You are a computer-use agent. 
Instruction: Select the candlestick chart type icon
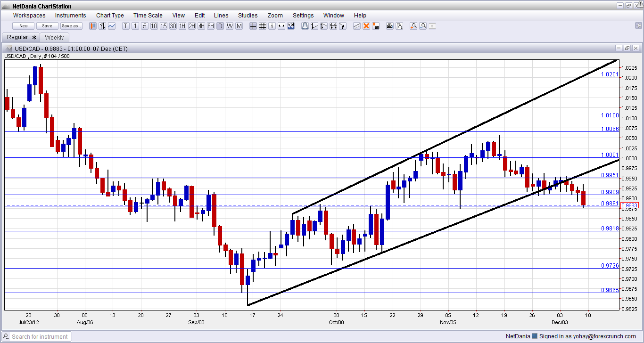[x=93, y=26]
